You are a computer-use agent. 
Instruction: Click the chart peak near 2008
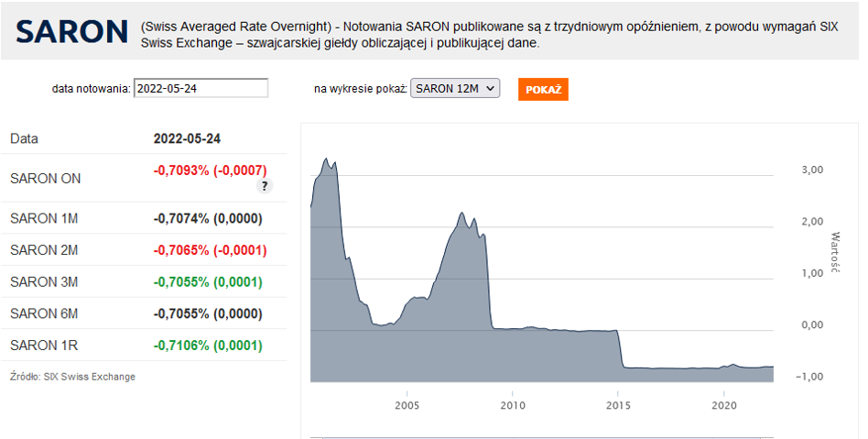462,214
